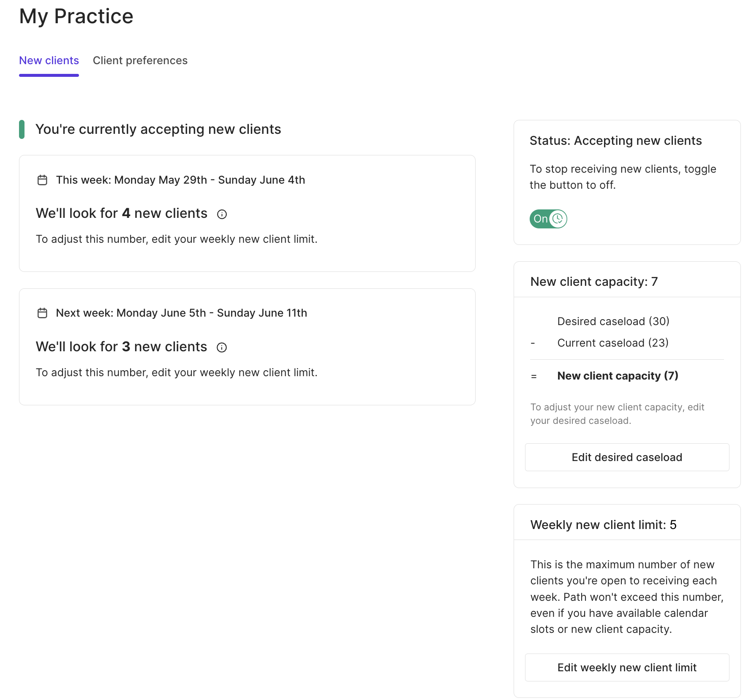Click the My Practice page heading
This screenshot has width=751, height=700.
(x=76, y=16)
